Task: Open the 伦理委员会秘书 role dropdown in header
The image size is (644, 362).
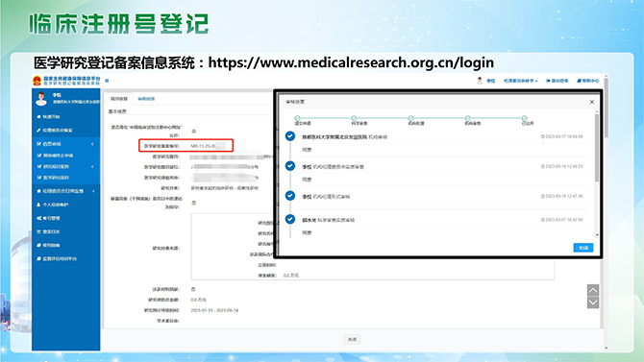Action: (520, 81)
